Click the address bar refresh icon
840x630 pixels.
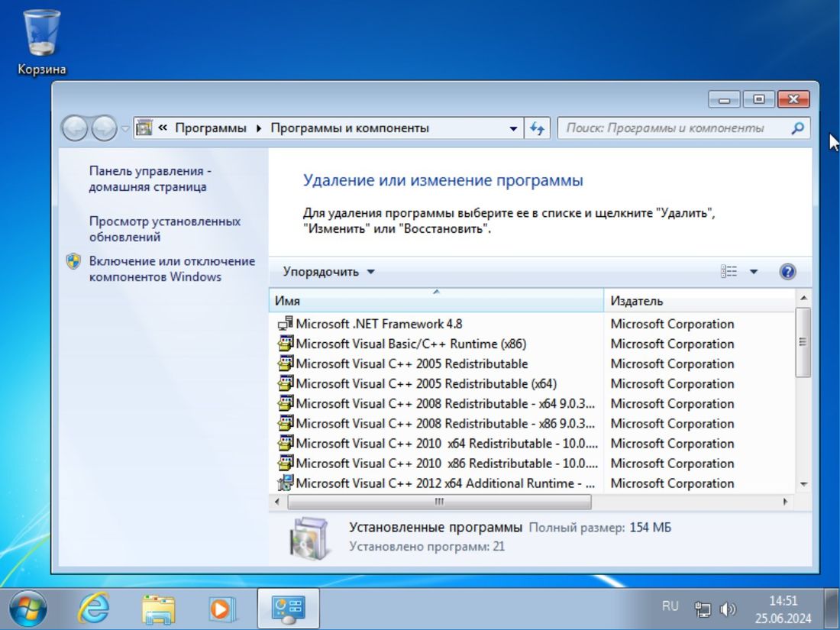pyautogui.click(x=537, y=128)
